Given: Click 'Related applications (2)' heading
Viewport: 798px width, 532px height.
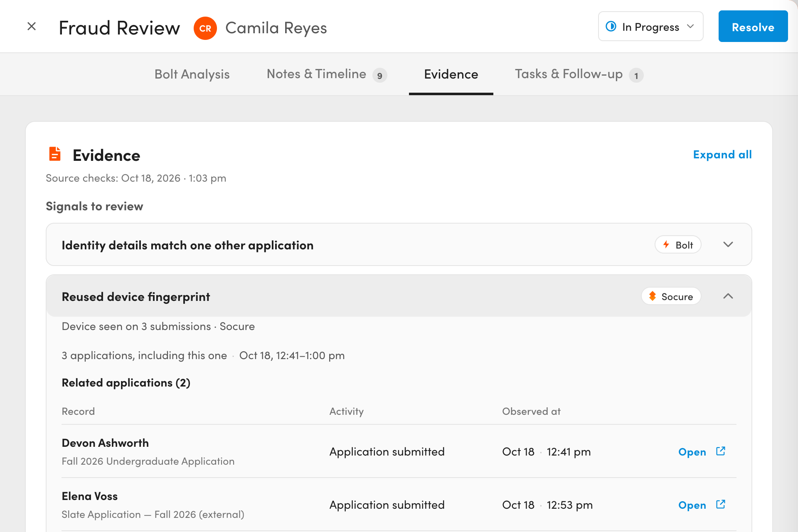Looking at the screenshot, I should point(126,383).
